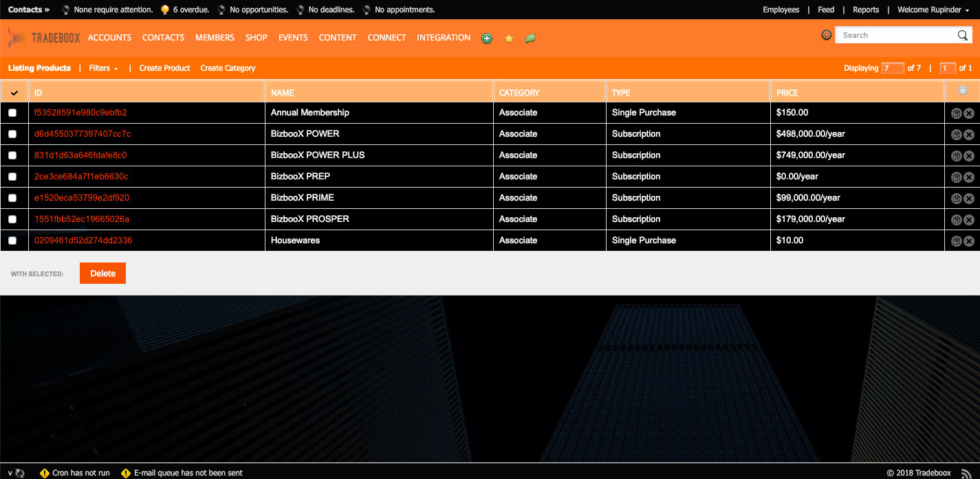Open the Feed link
Image resolution: width=980 pixels, height=479 pixels.
[826, 10]
